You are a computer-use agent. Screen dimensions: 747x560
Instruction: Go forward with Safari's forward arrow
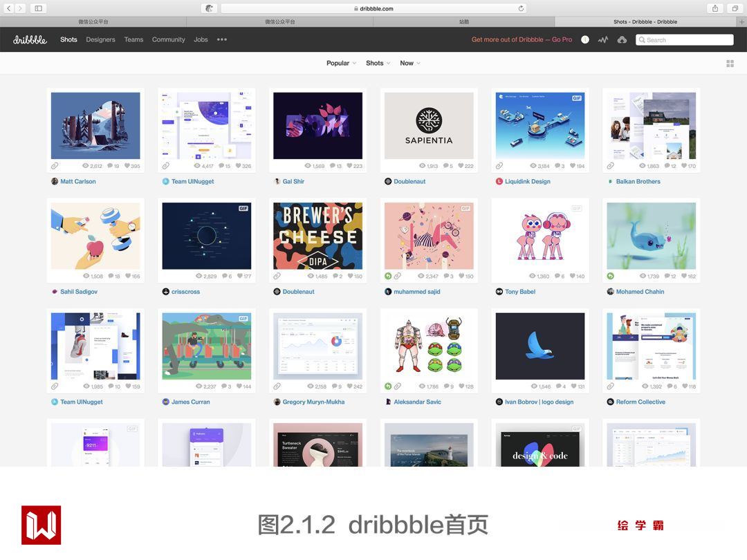pyautogui.click(x=20, y=8)
